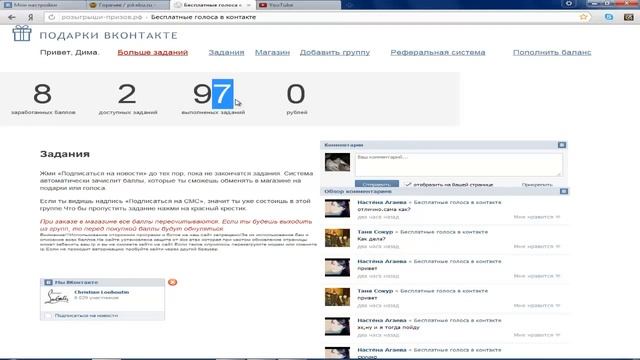Send the comment with 'Отправить' button
This screenshot has width=640, height=360.
377,184
